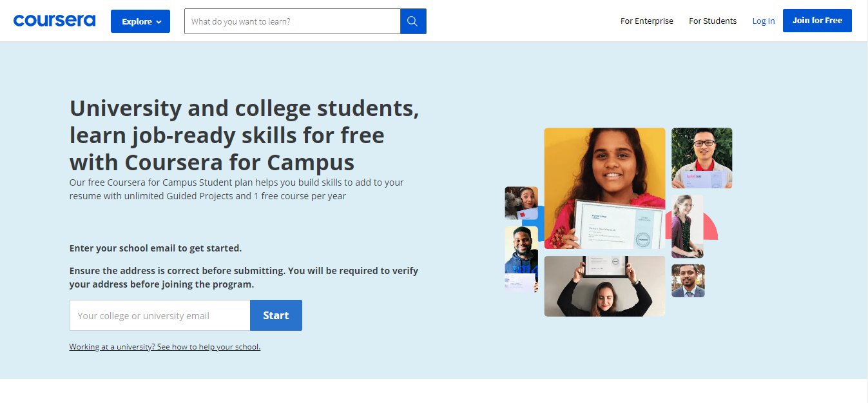This screenshot has height=403, width=868.
Task: Select For Enterprise in the navigation
Action: pos(646,21)
